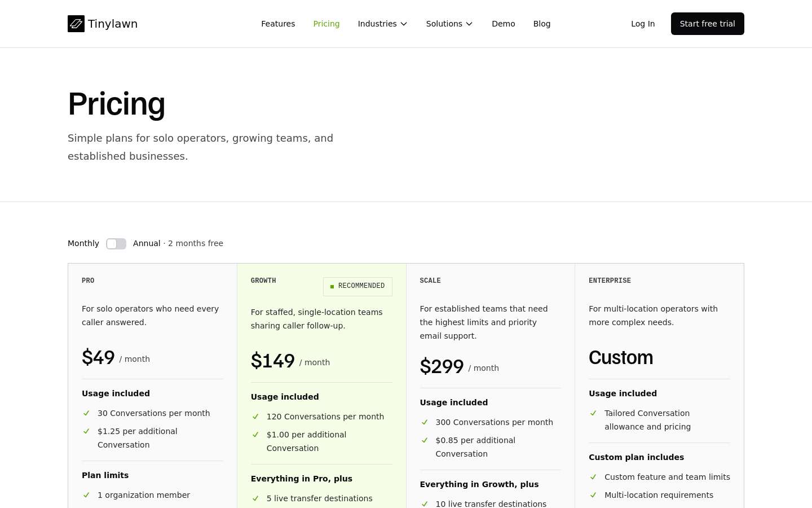The width and height of the screenshot is (812, 508).
Task: Start the free trial button
Action: coord(708,24)
